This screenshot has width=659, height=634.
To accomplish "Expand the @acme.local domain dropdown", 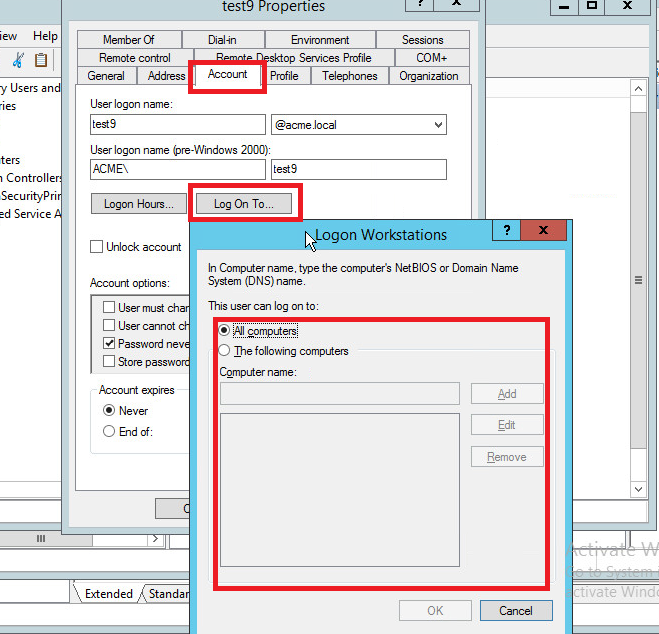I will click(x=438, y=125).
